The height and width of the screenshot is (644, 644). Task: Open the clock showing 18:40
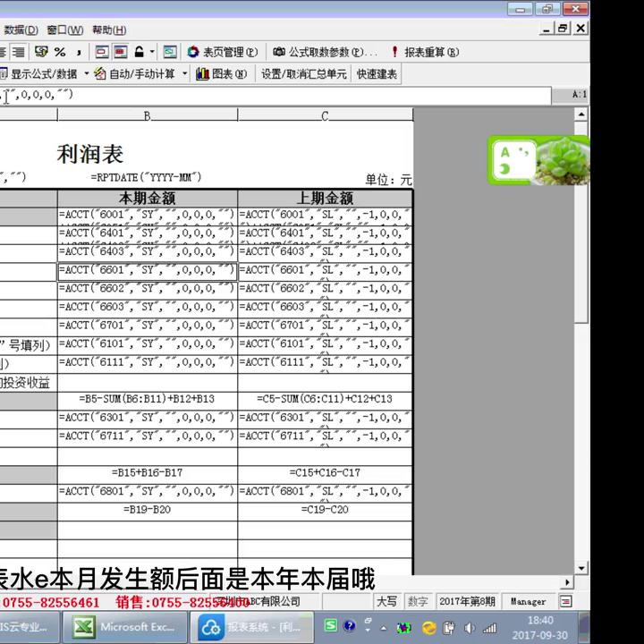coord(540,627)
